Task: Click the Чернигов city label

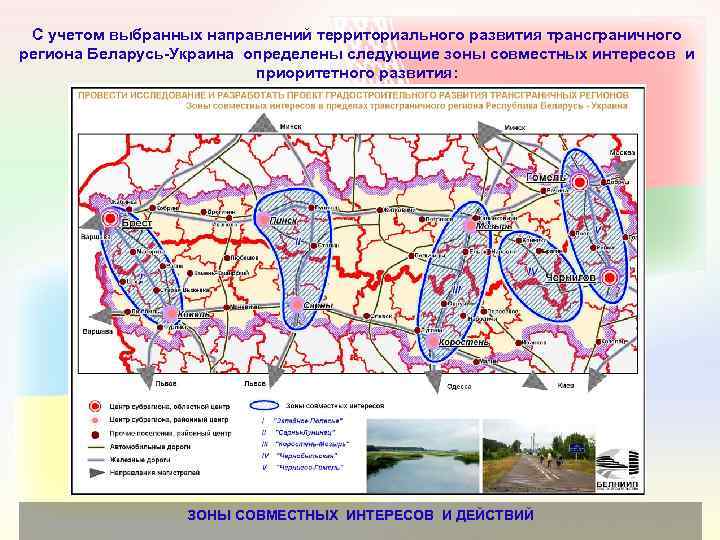Action: [x=571, y=277]
